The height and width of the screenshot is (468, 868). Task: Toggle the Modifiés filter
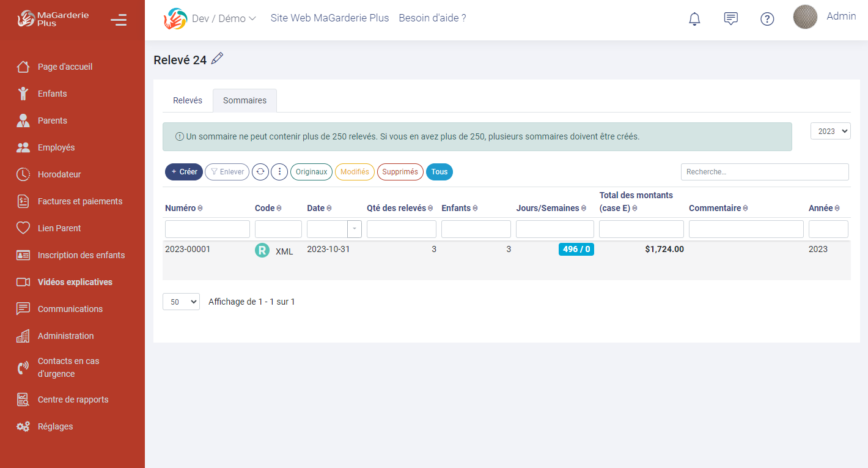coord(355,172)
